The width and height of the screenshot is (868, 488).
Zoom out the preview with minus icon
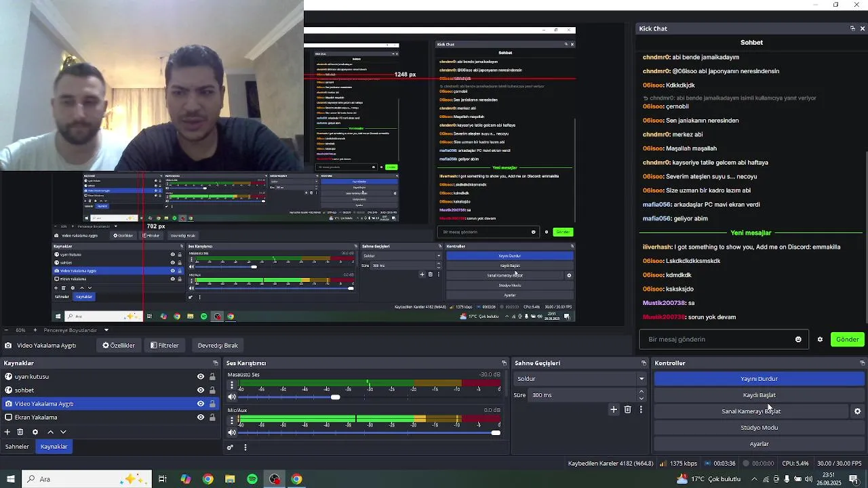click(x=6, y=330)
